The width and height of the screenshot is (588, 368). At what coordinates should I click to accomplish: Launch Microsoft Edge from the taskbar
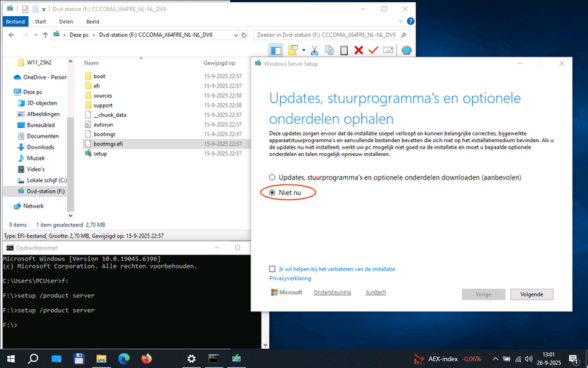tap(123, 359)
